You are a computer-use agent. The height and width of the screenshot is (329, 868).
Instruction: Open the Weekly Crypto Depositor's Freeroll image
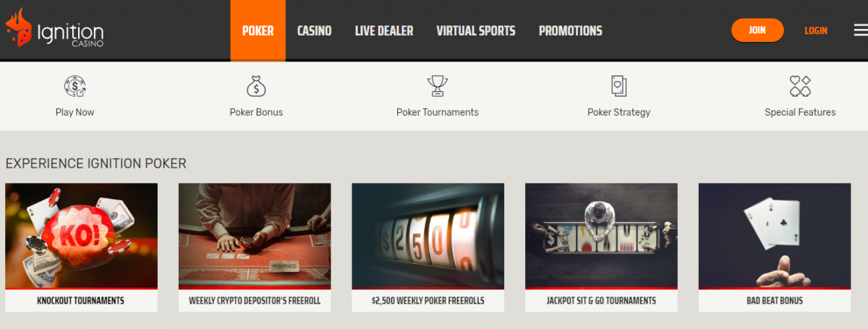click(255, 236)
